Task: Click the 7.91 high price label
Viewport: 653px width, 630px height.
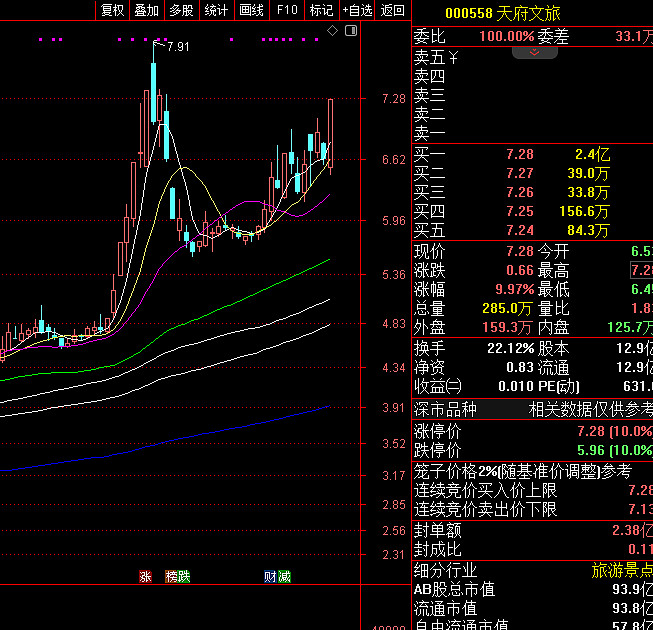Action: 178,47
